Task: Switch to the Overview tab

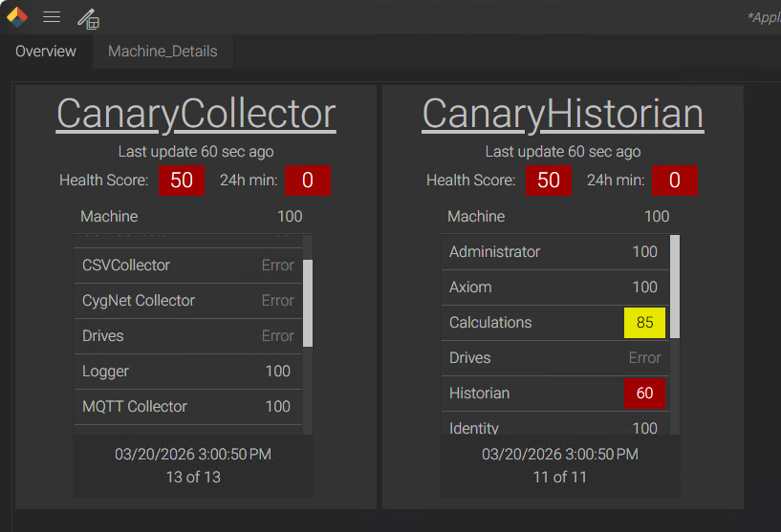Action: (46, 52)
